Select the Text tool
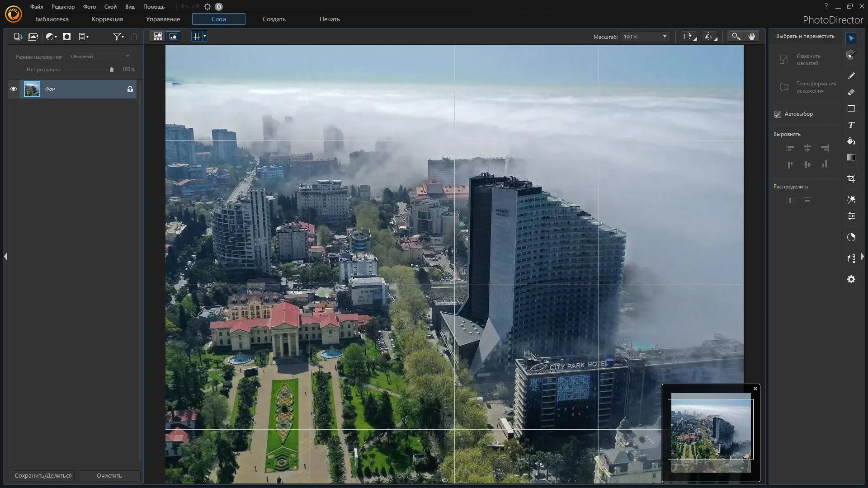This screenshot has width=868, height=488. click(x=851, y=125)
